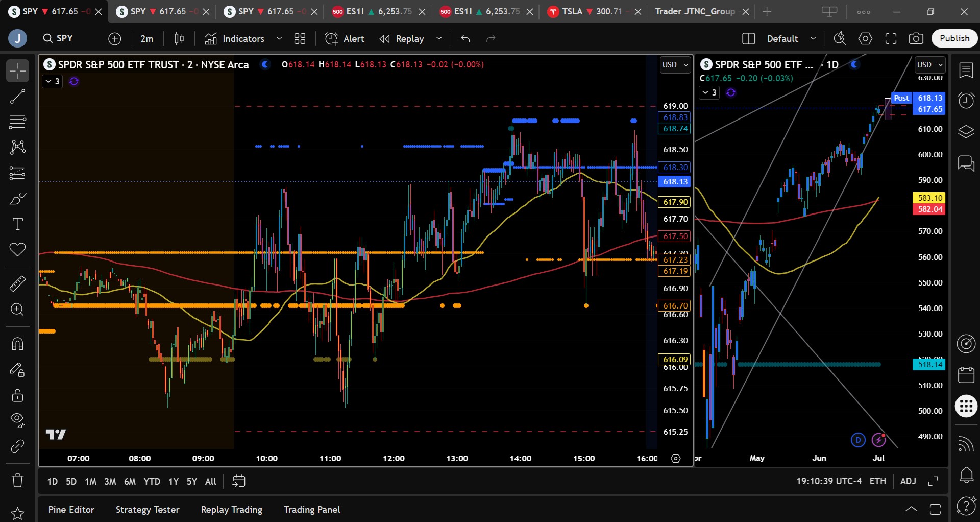The width and height of the screenshot is (980, 522).
Task: Create a new Alert
Action: click(345, 38)
